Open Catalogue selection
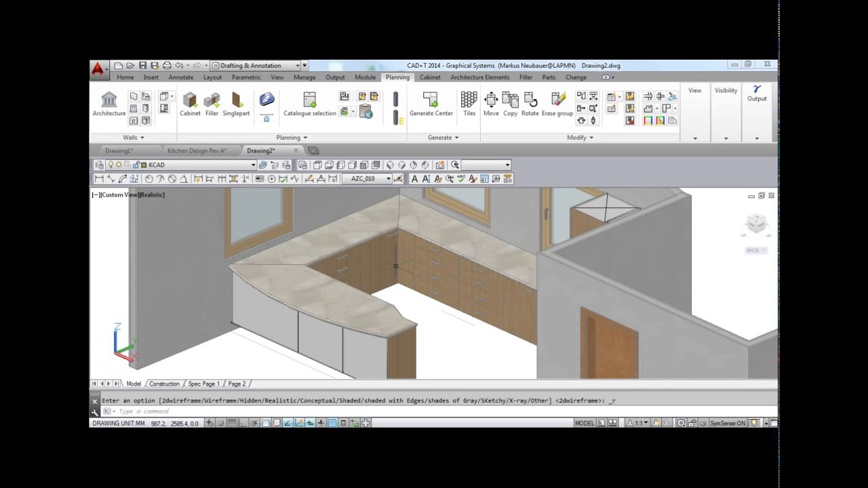This screenshot has width=868, height=488. click(309, 104)
